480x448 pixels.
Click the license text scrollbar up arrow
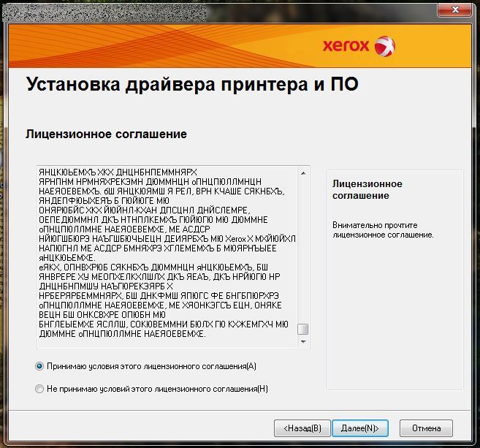pyautogui.click(x=302, y=173)
